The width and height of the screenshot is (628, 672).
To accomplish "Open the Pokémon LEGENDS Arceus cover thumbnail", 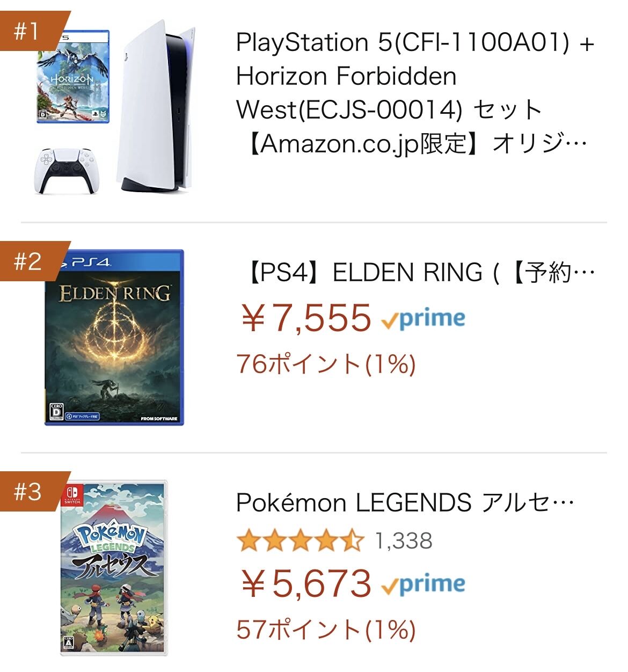I will click(114, 568).
